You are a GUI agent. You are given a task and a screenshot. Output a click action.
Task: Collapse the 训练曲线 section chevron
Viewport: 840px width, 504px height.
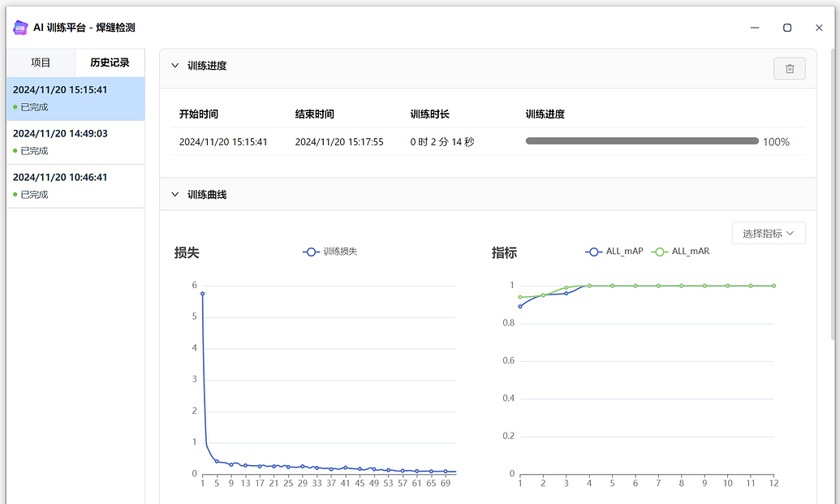click(174, 195)
